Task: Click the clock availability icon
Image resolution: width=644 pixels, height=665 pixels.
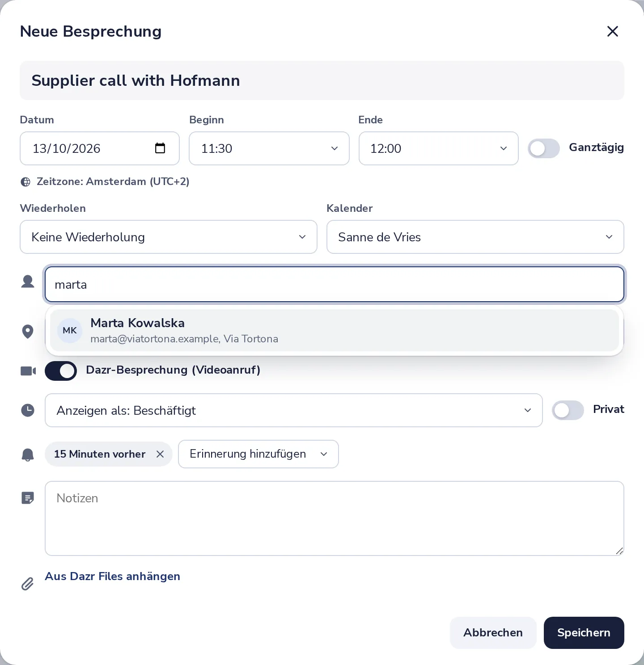Action: coord(28,410)
